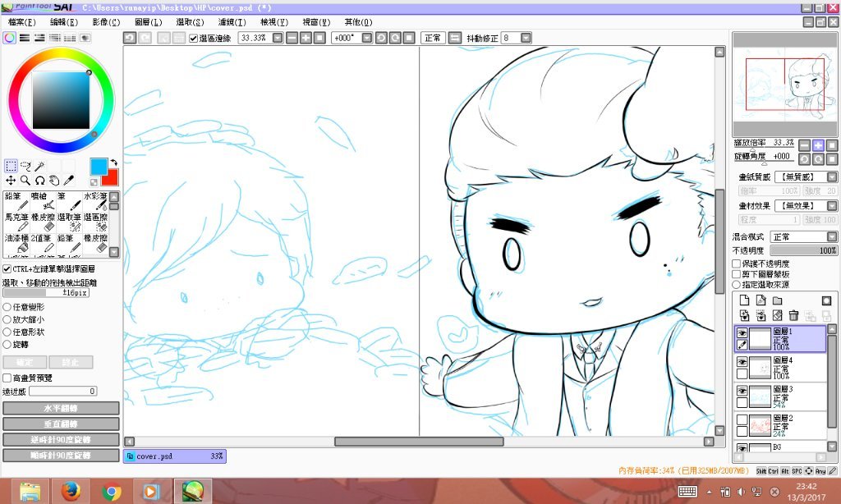Open Firefox from the Windows taskbar
This screenshot has width=841, height=504.
[x=71, y=491]
